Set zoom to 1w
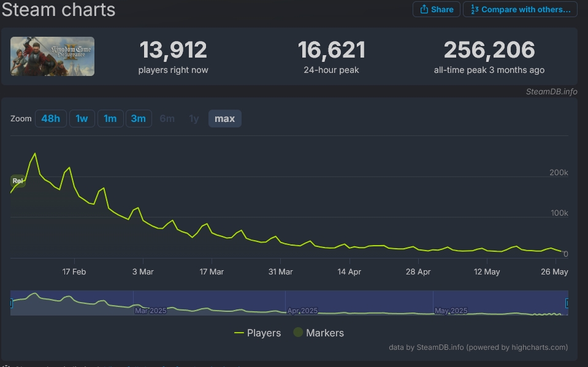Image resolution: width=588 pixels, height=367 pixels. click(x=82, y=118)
